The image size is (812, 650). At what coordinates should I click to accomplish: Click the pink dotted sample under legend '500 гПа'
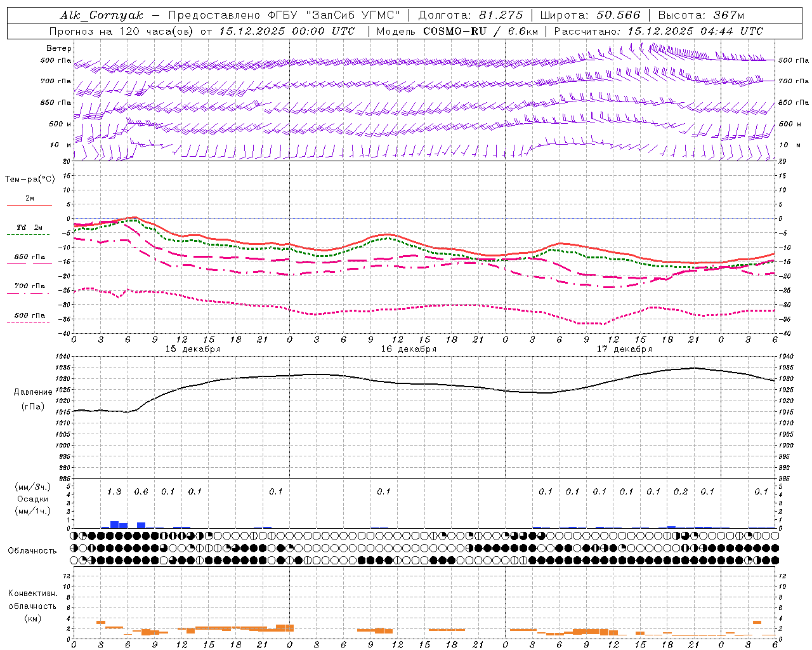(x=28, y=323)
